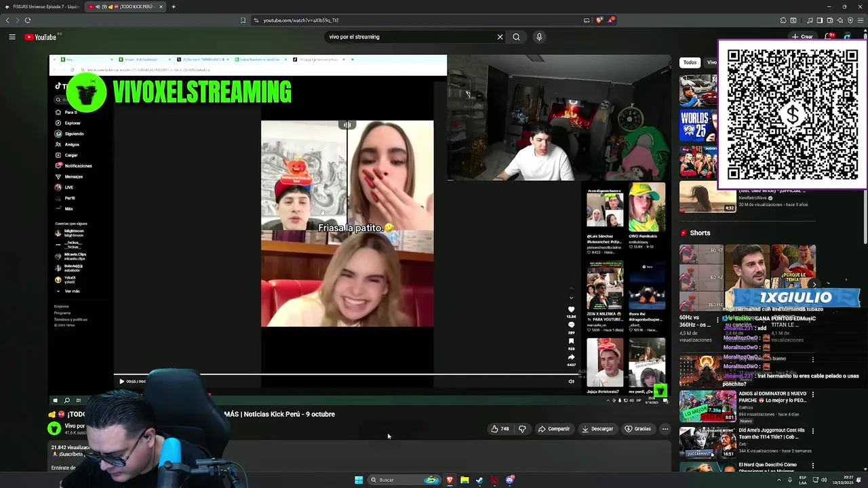Image resolution: width=868 pixels, height=488 pixels.
Task: Like the video with 748 likes
Action: coord(500,429)
